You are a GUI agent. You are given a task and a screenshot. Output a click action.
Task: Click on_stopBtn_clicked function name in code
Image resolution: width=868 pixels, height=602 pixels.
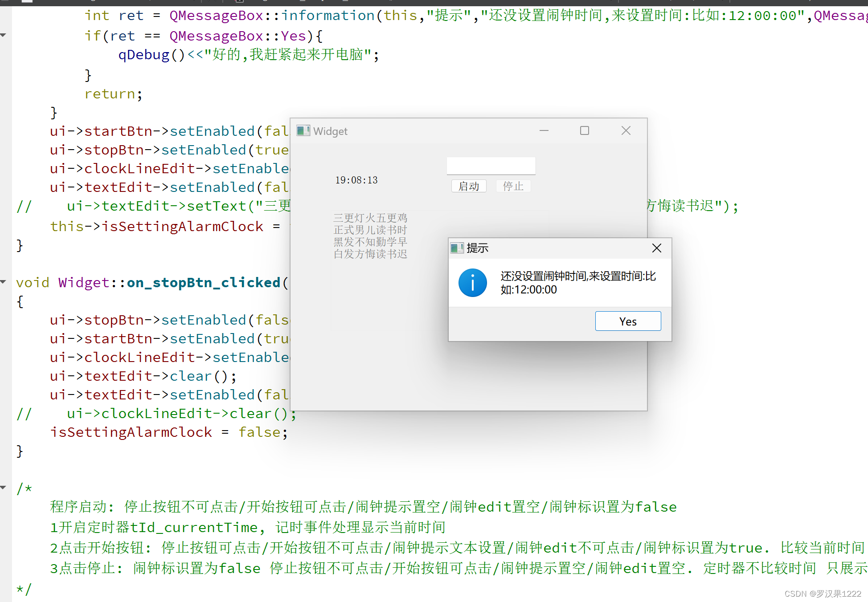point(203,283)
